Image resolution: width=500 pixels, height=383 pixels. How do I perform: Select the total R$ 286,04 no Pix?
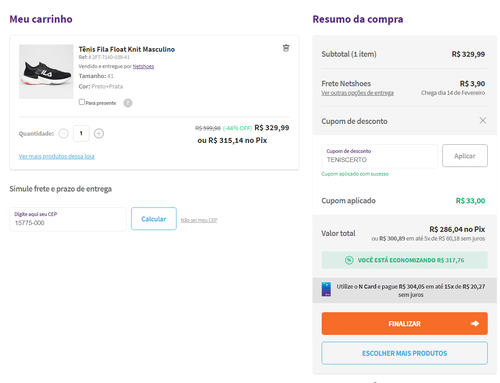[457, 229]
